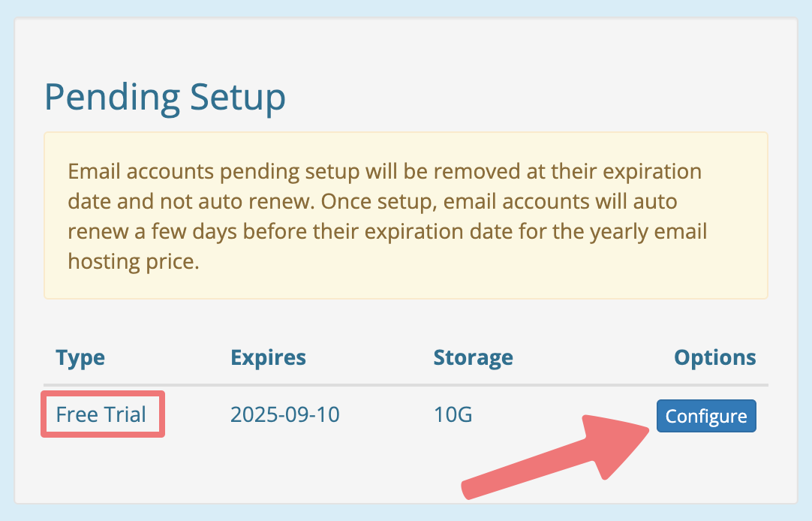
Task: Click the Storage column header
Action: [x=473, y=357]
